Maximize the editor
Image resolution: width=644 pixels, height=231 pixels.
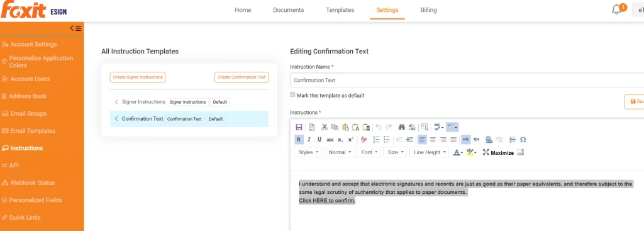pos(498,152)
